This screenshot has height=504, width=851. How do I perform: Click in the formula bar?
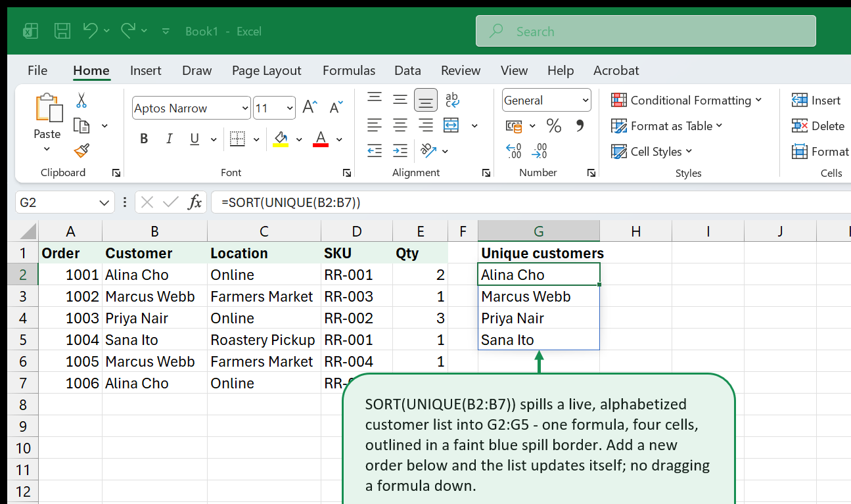click(x=530, y=202)
